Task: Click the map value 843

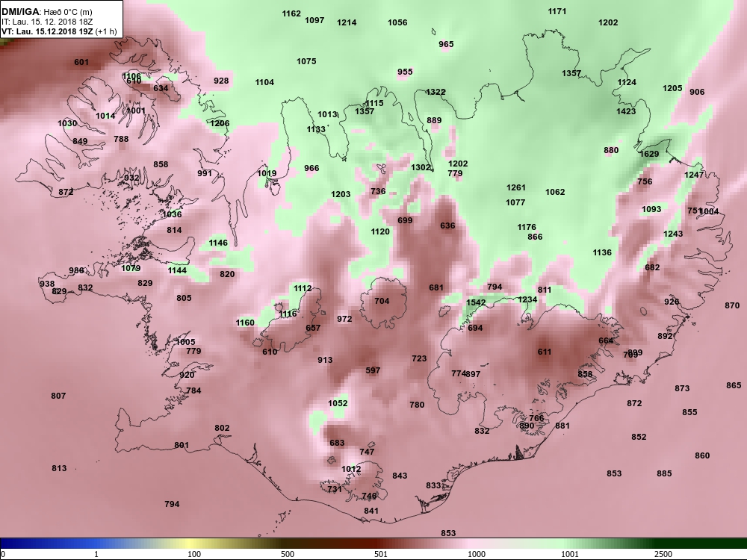Action: [x=400, y=476]
